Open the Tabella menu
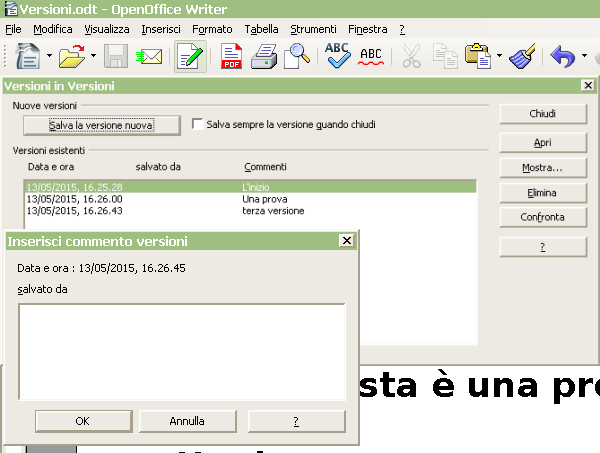 pyautogui.click(x=261, y=29)
